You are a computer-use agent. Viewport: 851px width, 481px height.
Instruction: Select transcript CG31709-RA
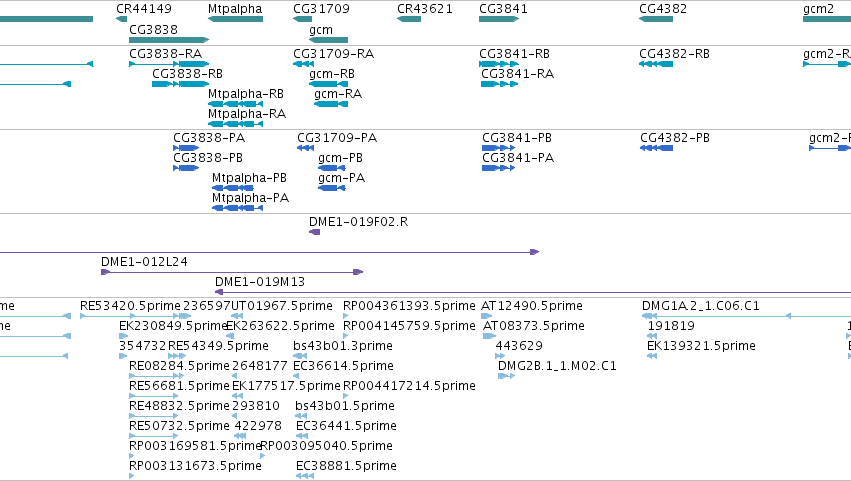(x=333, y=54)
